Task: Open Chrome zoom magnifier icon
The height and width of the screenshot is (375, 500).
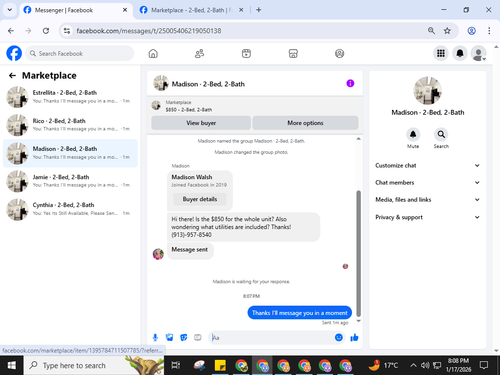Action: 431,31
